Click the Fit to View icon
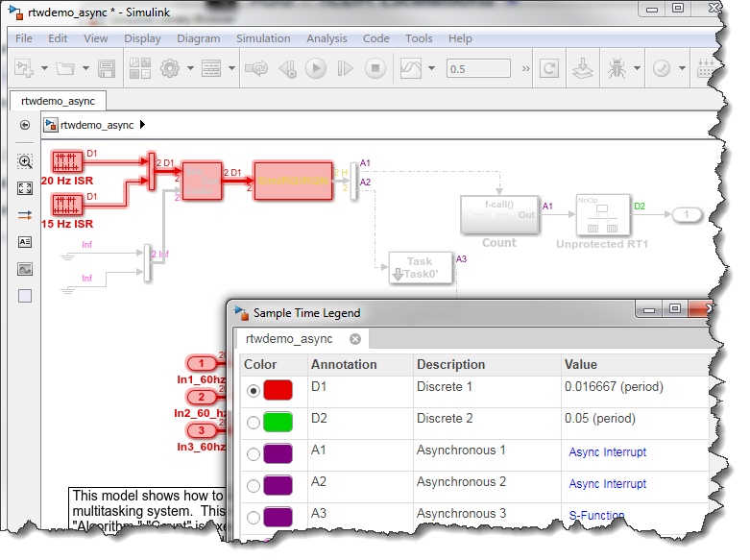Viewport: 750px width, 560px height. [x=25, y=188]
